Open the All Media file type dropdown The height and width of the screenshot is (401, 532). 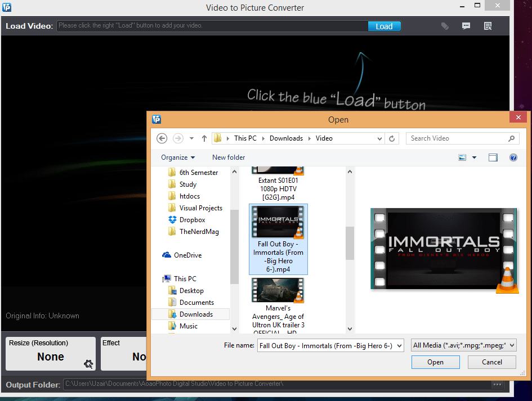coord(463,345)
